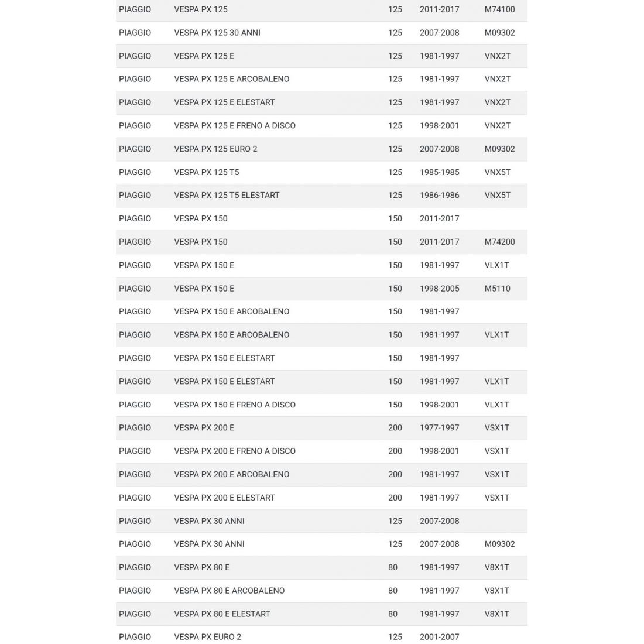This screenshot has height=644, width=644.
Task: Click the 1985-1985 year range
Action: pos(439,172)
